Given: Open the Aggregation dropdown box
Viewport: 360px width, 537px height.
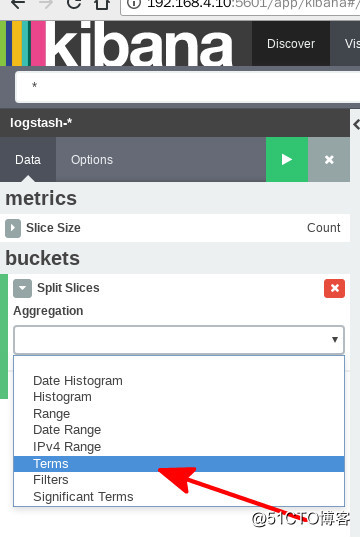Looking at the screenshot, I should (x=178, y=339).
